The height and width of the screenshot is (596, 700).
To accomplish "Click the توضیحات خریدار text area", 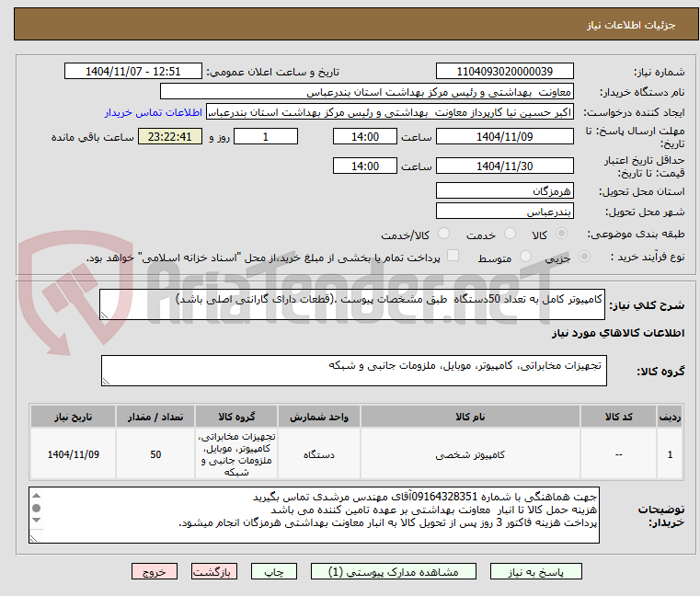I will (315, 515).
